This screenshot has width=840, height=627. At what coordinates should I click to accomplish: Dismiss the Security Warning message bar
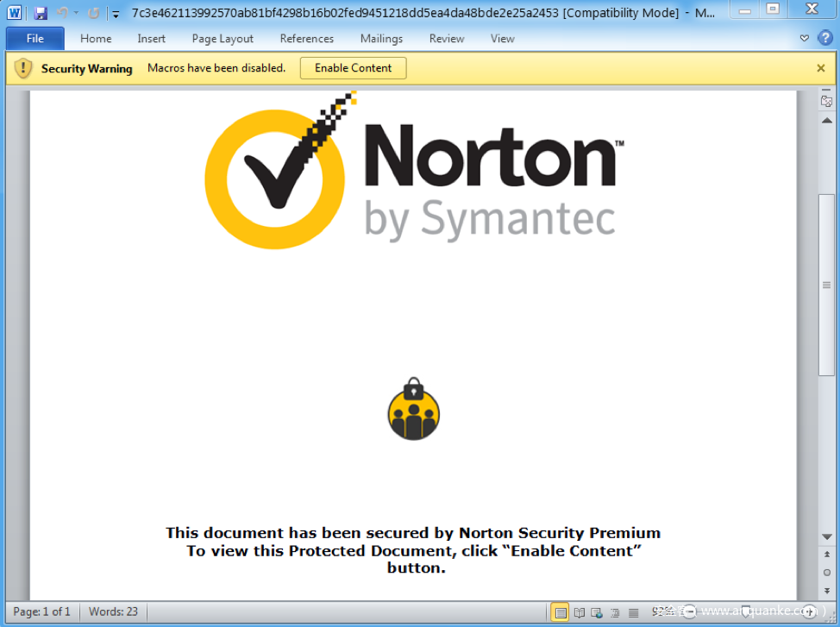821,68
